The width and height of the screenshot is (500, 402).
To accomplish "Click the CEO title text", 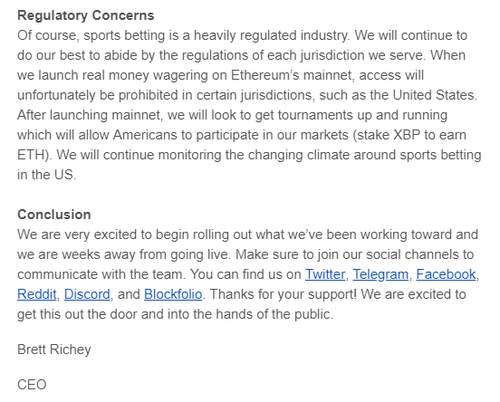I will [x=32, y=385].
